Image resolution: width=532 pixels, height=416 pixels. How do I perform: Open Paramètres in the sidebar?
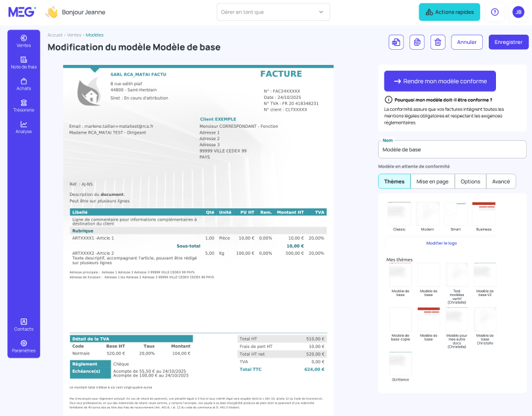(24, 347)
